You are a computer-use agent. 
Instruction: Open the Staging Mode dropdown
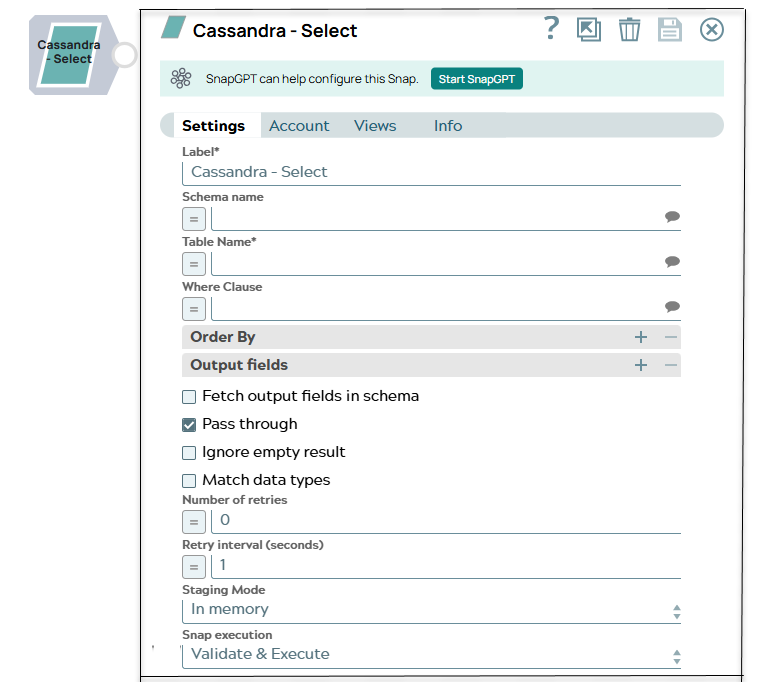[x=431, y=610]
